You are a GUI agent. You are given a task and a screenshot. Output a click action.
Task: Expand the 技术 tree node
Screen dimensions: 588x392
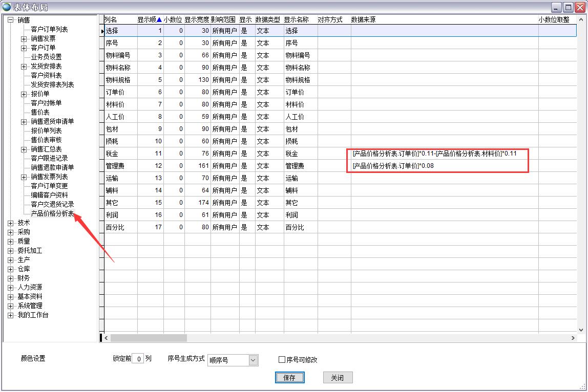pos(11,223)
